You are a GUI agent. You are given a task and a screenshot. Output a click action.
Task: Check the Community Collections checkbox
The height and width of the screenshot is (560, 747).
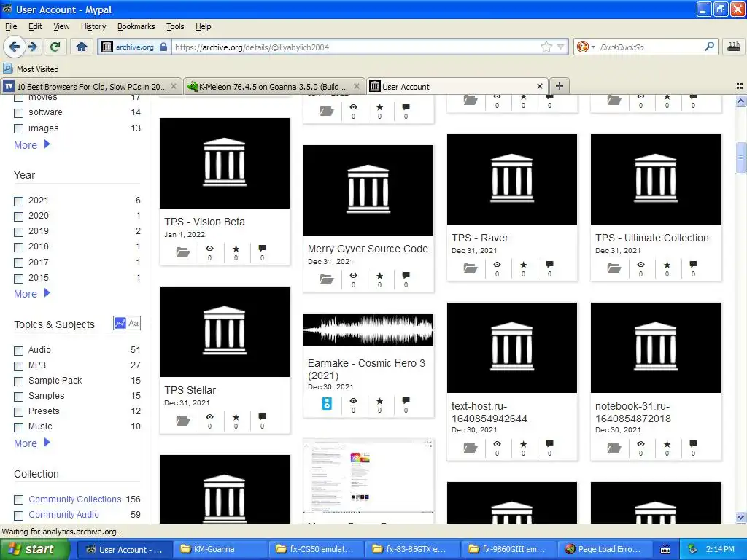(x=18, y=499)
